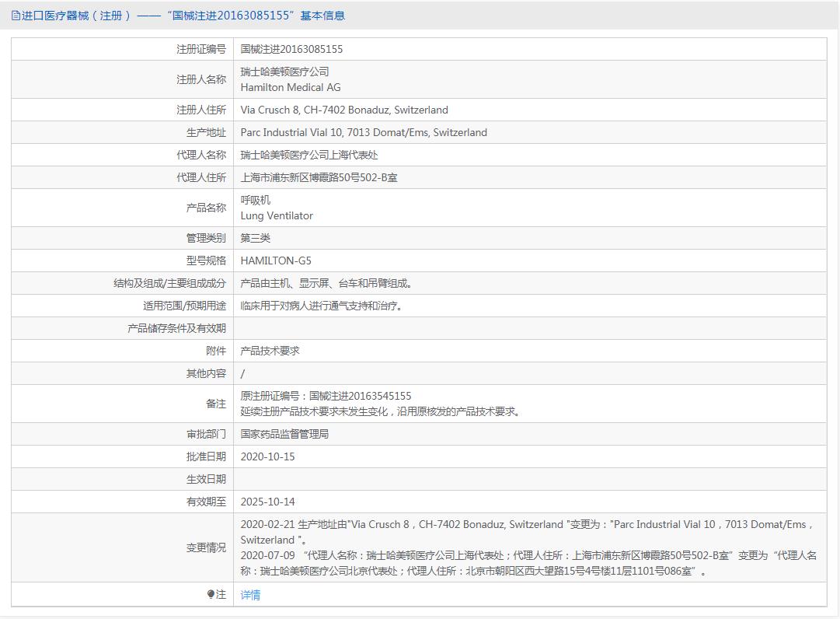Viewport: 840px width, 619px height.
Task: Click the 代理人名称 label
Action: 201,155
